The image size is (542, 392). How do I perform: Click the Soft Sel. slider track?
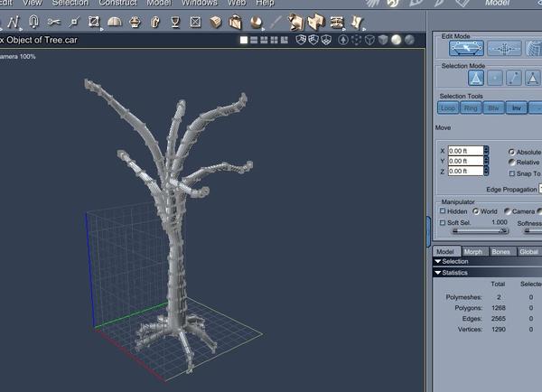[478, 231]
